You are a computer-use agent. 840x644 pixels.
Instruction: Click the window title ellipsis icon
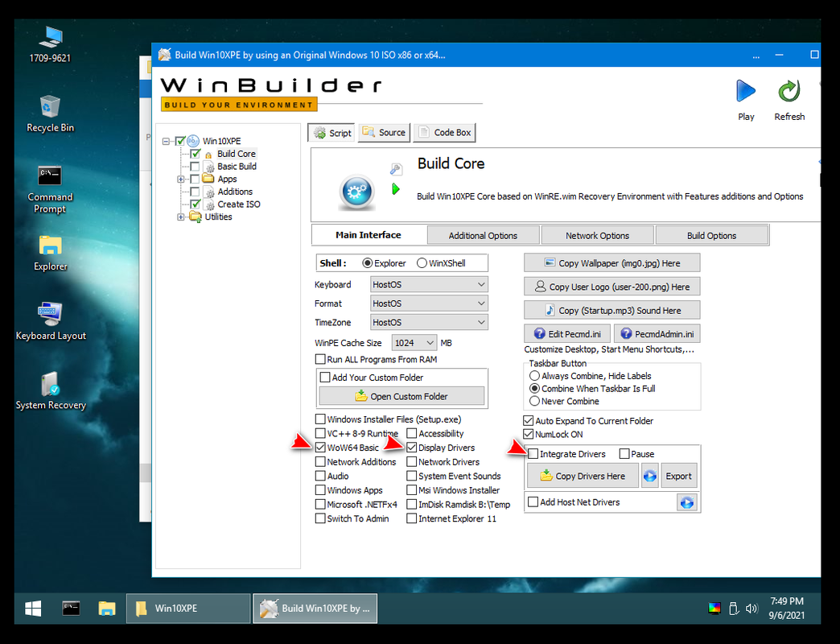[x=756, y=56]
